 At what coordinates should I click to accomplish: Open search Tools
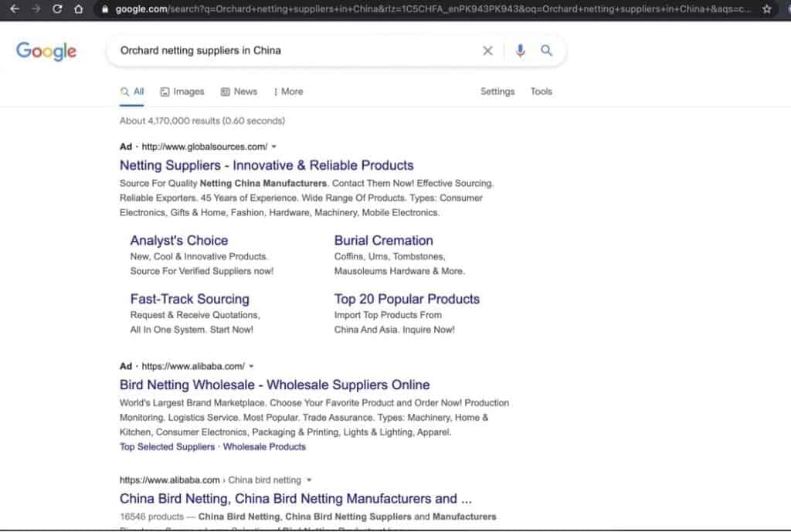(541, 92)
